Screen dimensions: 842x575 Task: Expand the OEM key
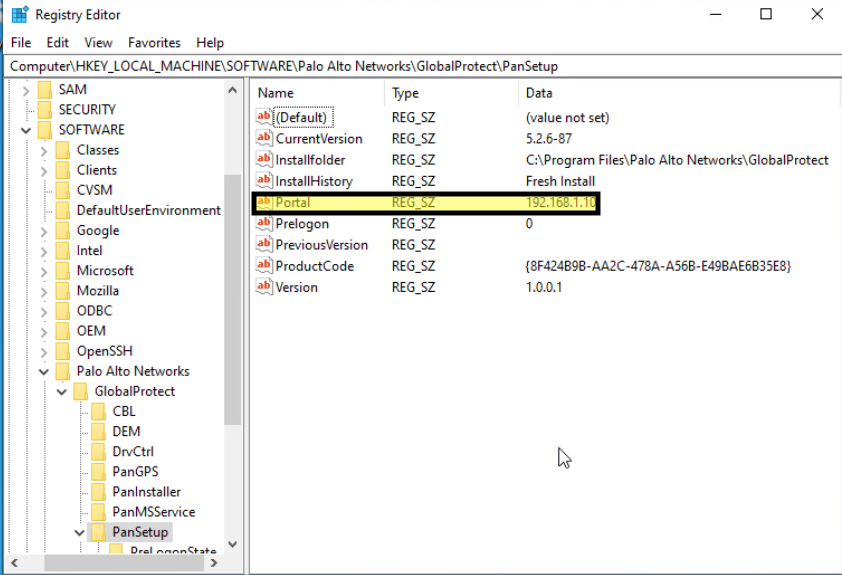43,332
